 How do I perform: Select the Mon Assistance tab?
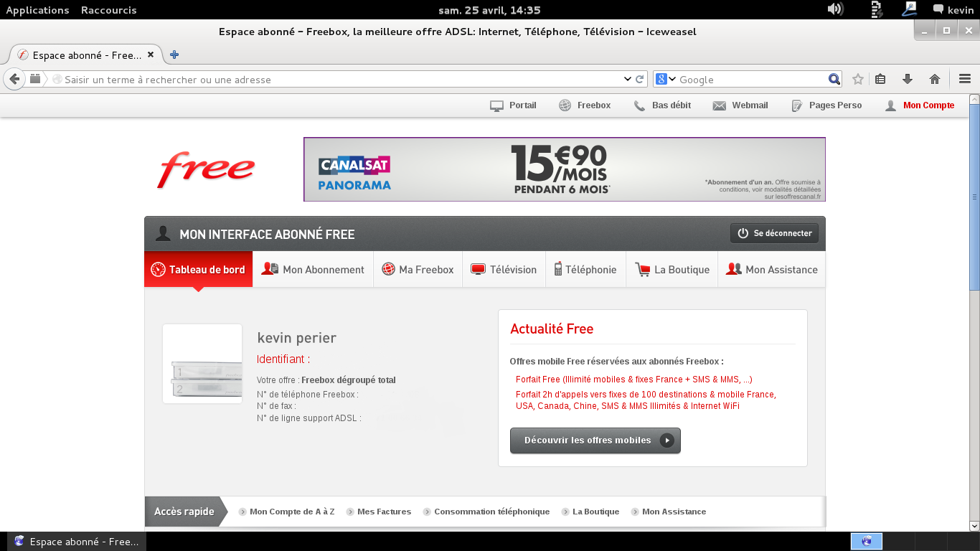pos(772,270)
